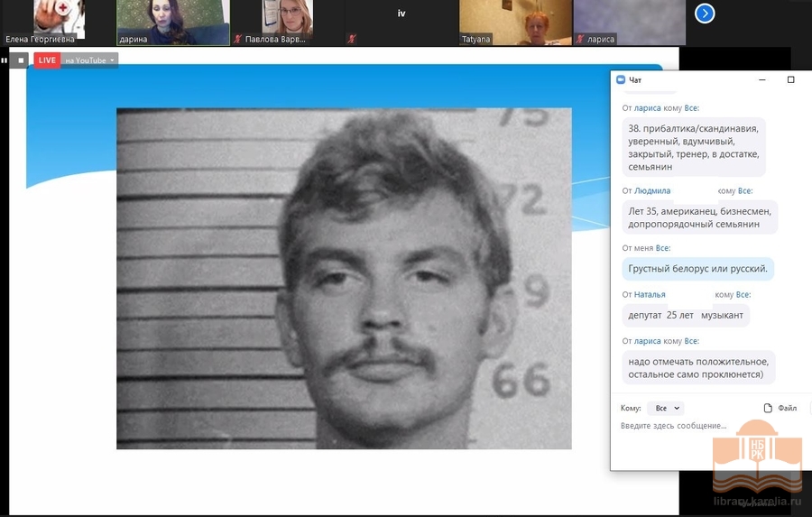Click the 'Кому:' label

tap(631, 408)
